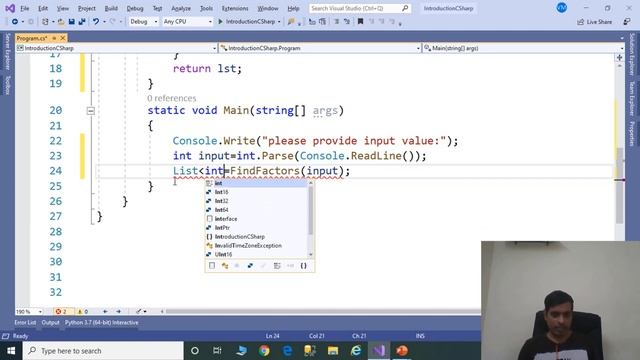Open Chrome from the taskbar
The width and height of the screenshot is (640, 360).
pyautogui.click(x=264, y=351)
